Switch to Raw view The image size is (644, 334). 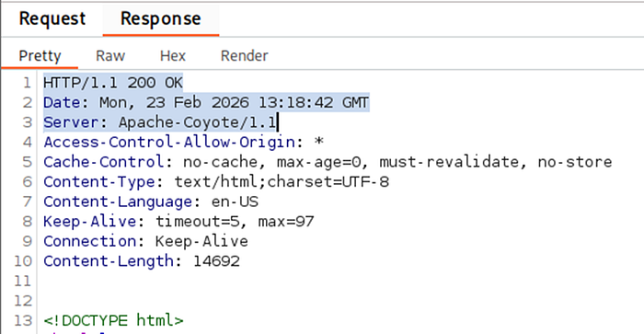coord(110,56)
